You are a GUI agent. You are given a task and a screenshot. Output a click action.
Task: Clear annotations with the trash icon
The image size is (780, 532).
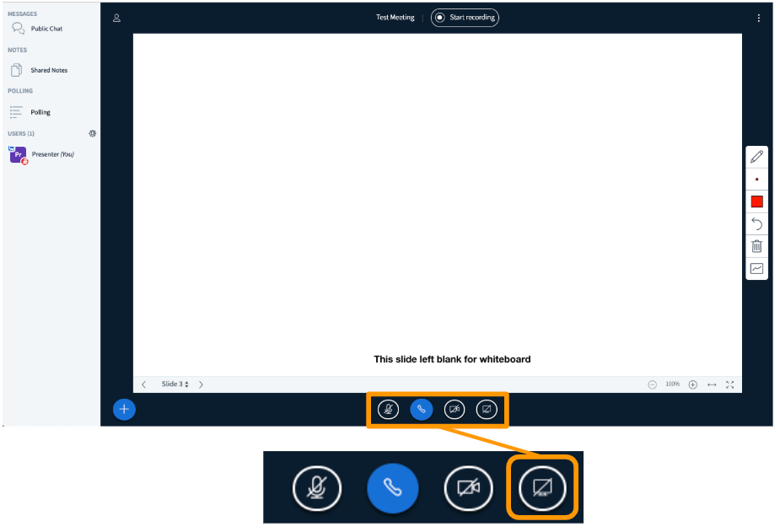tap(756, 246)
